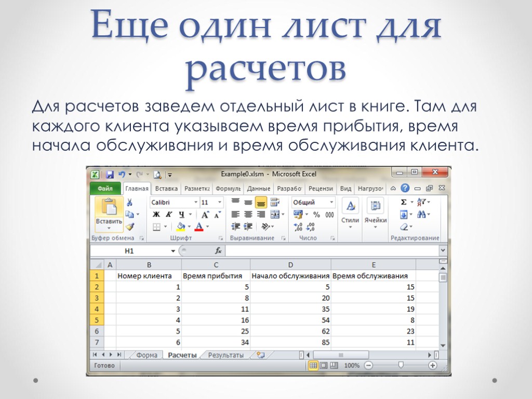
Task: Switch to the Вид ribbon tab
Action: point(345,189)
